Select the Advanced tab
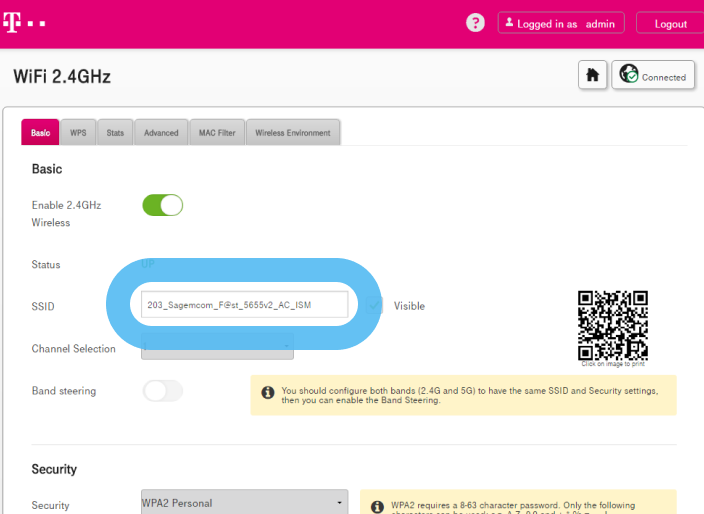Viewport: 704px width, 514px height. [x=161, y=133]
